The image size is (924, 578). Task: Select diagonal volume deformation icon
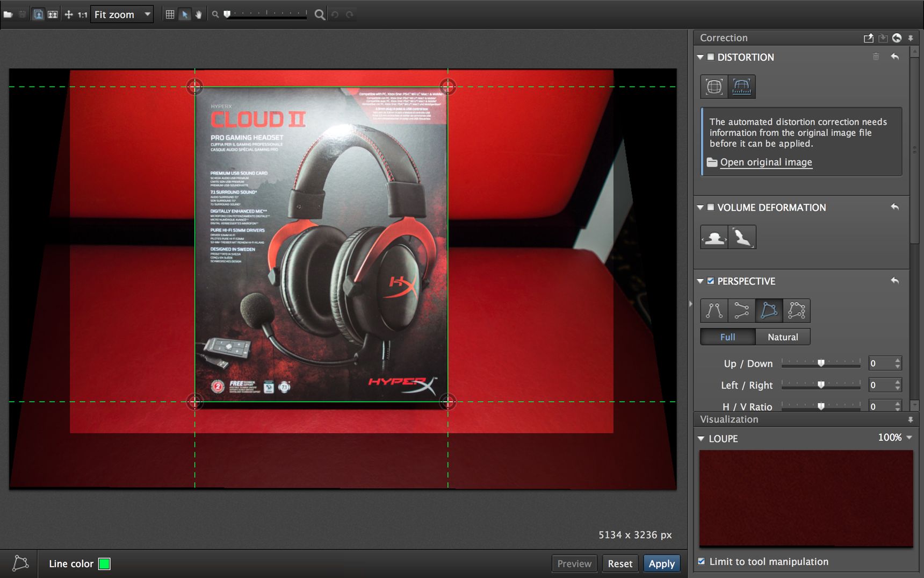(x=742, y=237)
